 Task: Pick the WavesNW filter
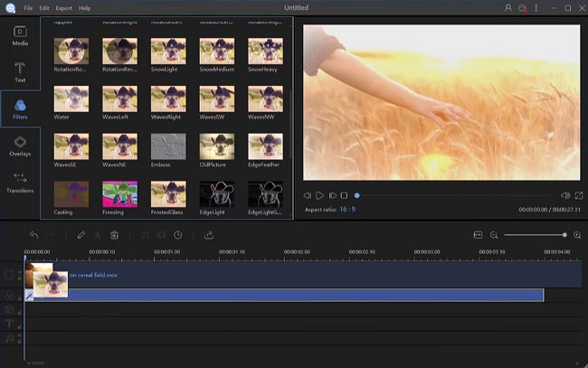point(265,99)
